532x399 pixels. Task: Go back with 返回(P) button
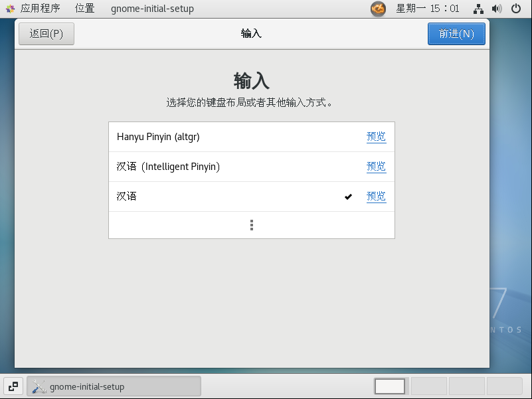46,34
